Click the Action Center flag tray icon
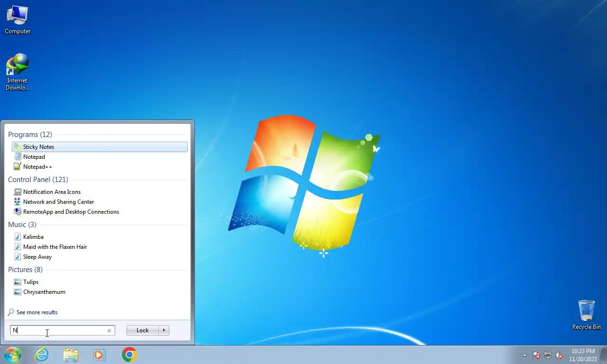Viewport: 607px width, 364px height. pyautogui.click(x=536, y=355)
